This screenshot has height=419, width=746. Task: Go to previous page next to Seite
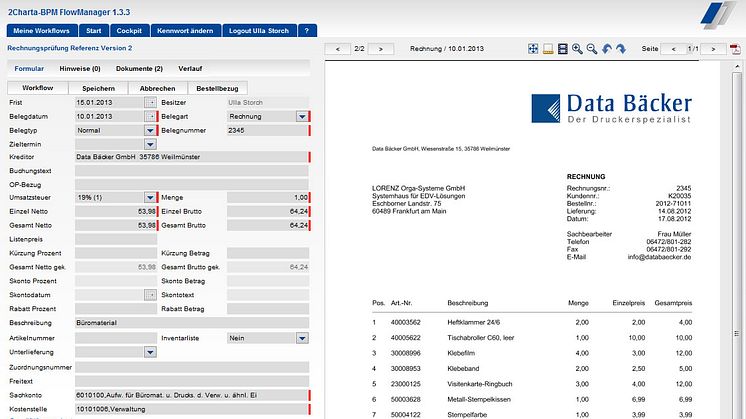673,49
